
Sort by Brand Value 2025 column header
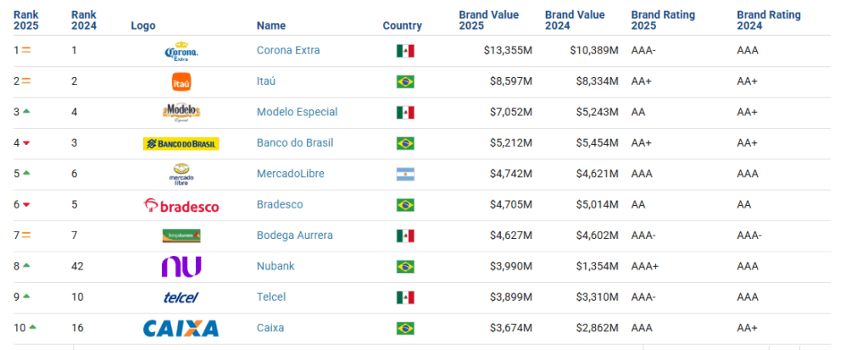(x=488, y=20)
